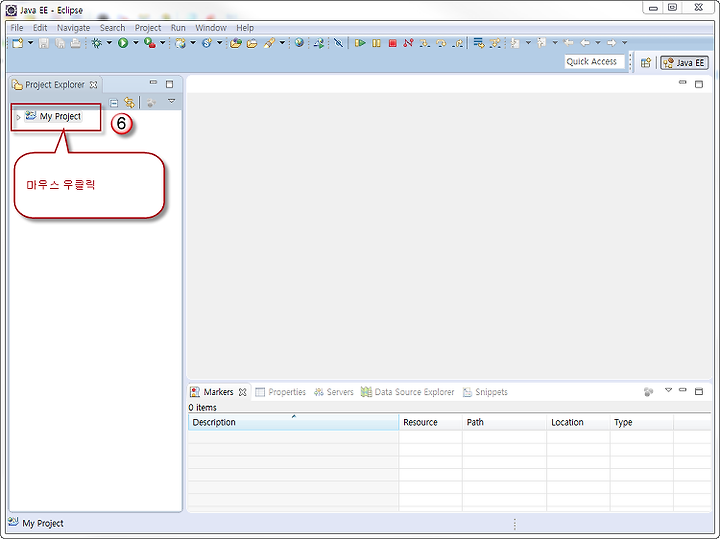720x539 pixels.
Task: Open the Search flashlight dropdown arrow
Action: (282, 43)
